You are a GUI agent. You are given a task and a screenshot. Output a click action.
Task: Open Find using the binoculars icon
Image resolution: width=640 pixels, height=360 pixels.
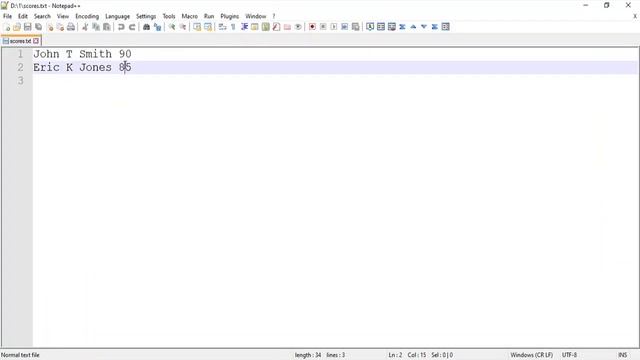(146, 27)
